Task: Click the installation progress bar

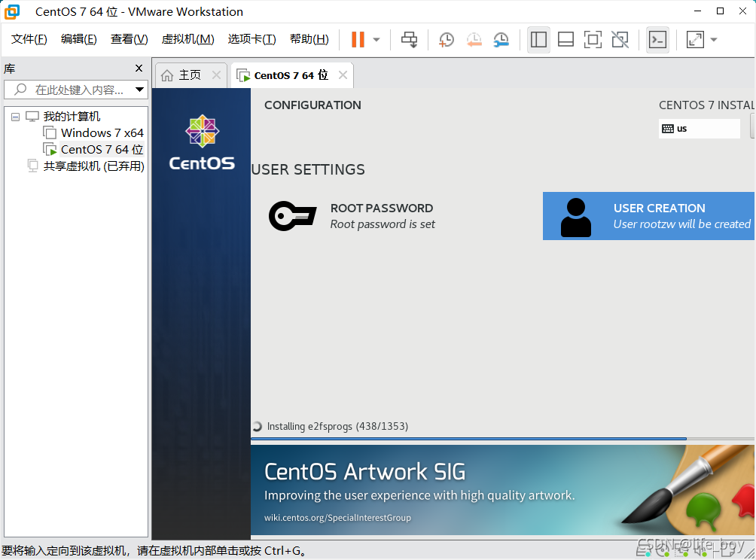Action: coord(503,439)
